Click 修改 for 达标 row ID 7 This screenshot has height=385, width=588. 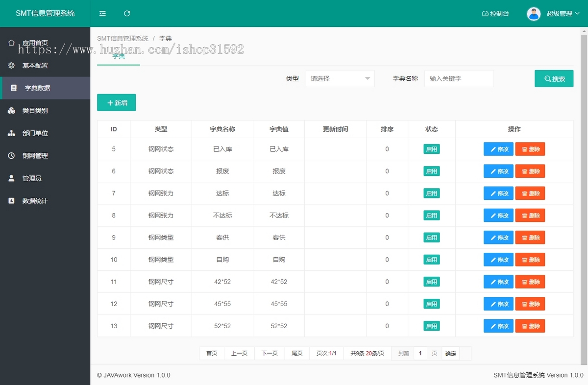tap(498, 193)
